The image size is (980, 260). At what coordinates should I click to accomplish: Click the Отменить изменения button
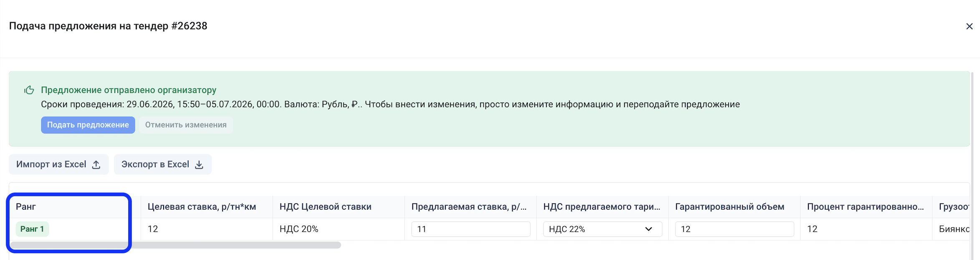186,125
